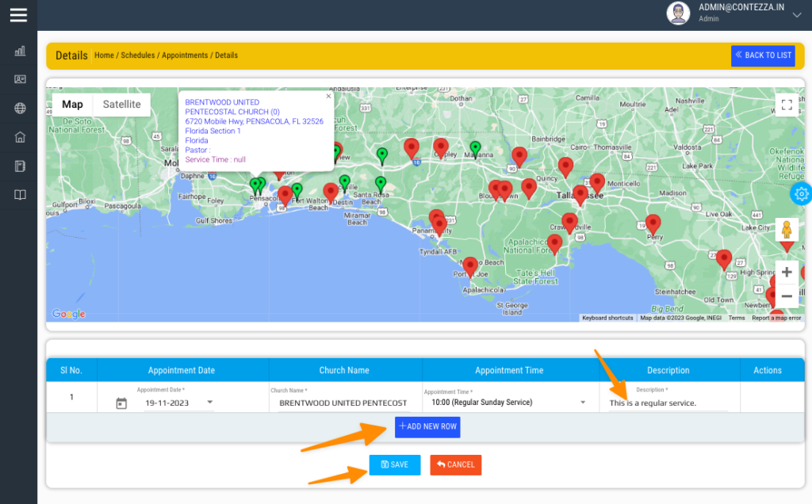Click green marker near Marianna
812x504 pixels.
point(476,150)
